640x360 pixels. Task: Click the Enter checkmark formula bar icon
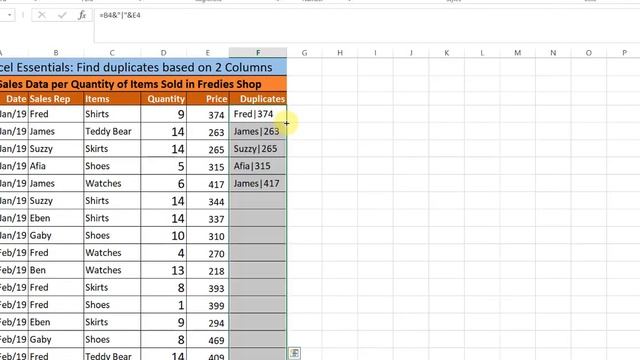tap(62, 16)
